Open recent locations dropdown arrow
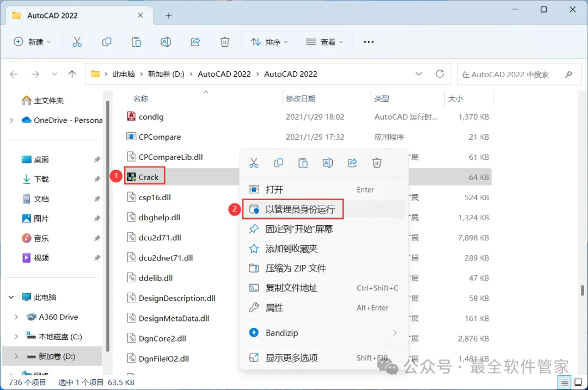Image resolution: width=588 pixels, height=390 pixels. click(54, 74)
